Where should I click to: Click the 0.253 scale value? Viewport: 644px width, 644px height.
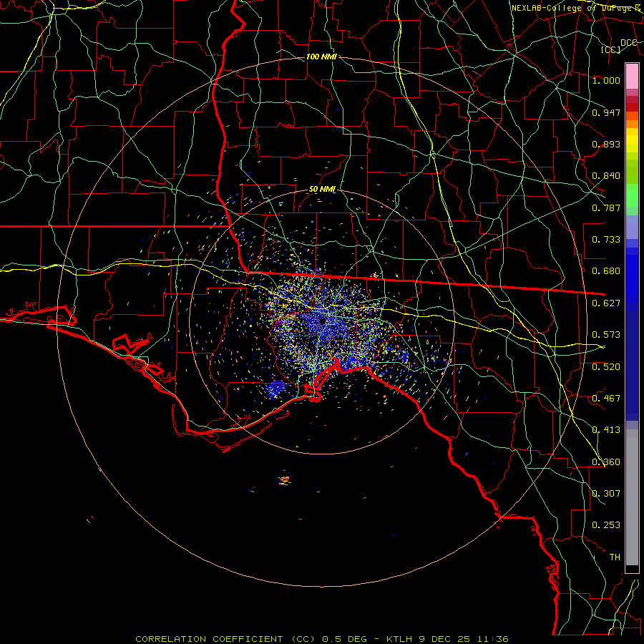tap(606, 525)
